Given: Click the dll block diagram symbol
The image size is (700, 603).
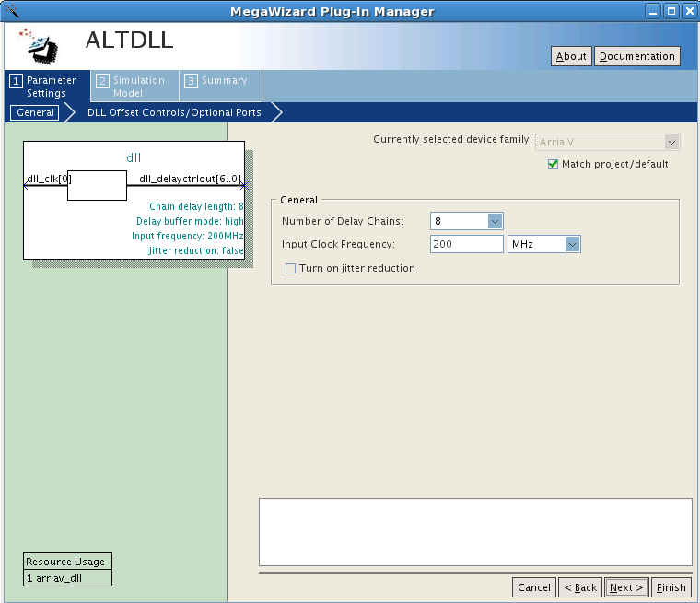Looking at the screenshot, I should click(134, 200).
